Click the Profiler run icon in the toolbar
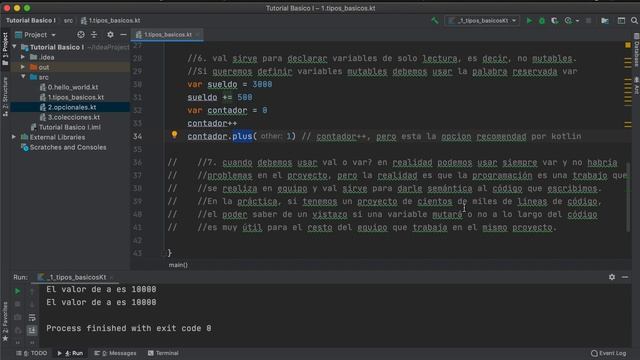The height and width of the screenshot is (360, 640). point(568,20)
